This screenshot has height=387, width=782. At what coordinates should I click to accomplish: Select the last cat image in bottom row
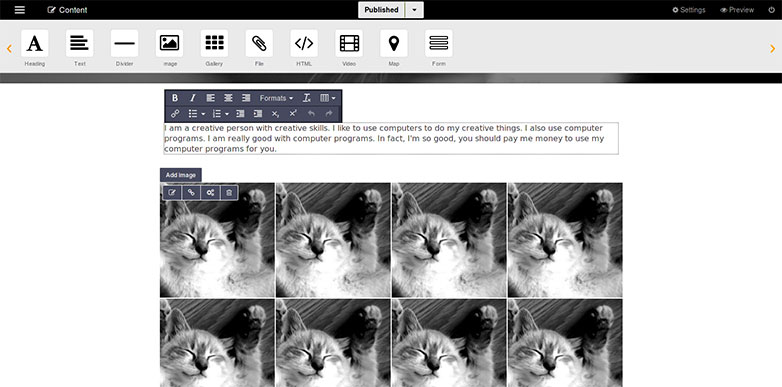(565, 343)
